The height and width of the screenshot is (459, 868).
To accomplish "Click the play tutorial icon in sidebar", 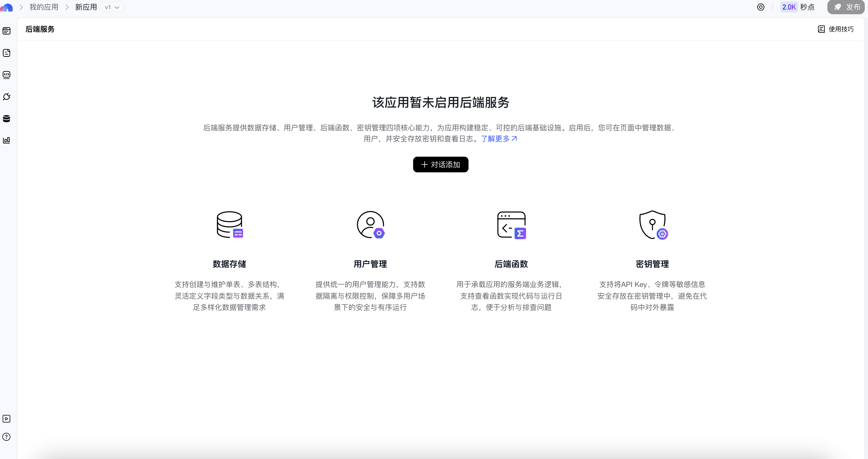I will (6, 419).
